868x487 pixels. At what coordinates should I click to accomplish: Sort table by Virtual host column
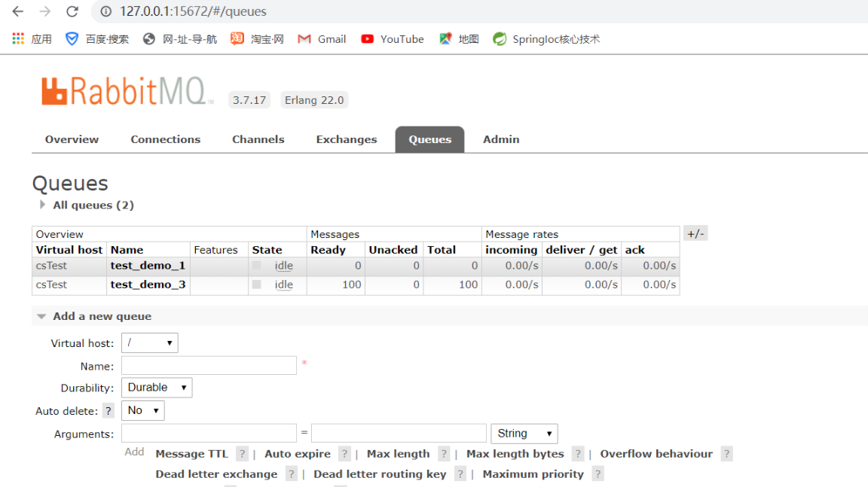(x=69, y=250)
